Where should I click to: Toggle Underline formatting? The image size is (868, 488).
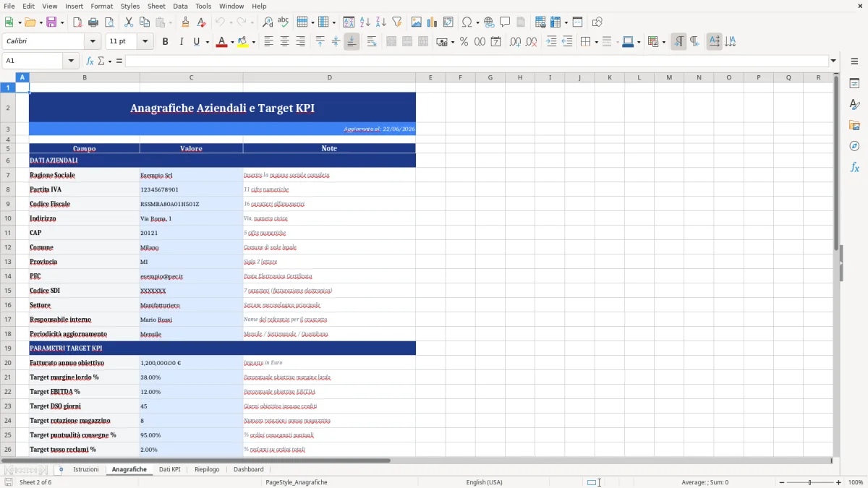pyautogui.click(x=196, y=42)
